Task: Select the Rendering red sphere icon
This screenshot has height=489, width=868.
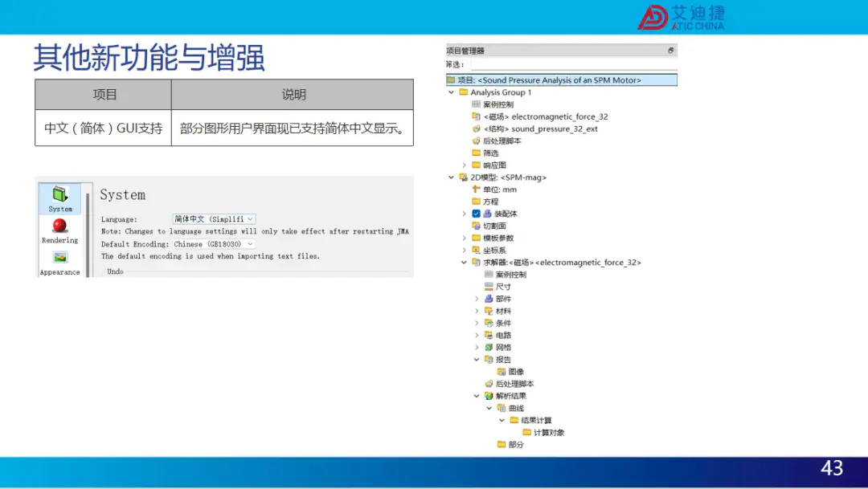Action: pyautogui.click(x=59, y=226)
